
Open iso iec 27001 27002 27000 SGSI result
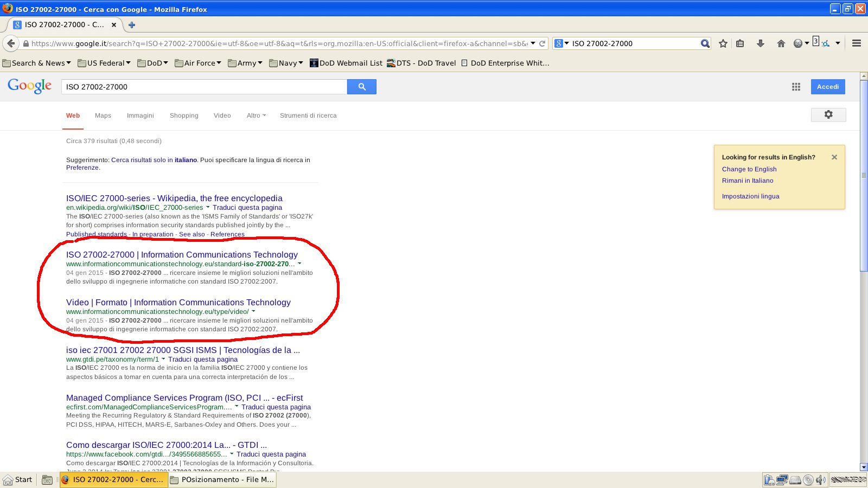tap(183, 350)
